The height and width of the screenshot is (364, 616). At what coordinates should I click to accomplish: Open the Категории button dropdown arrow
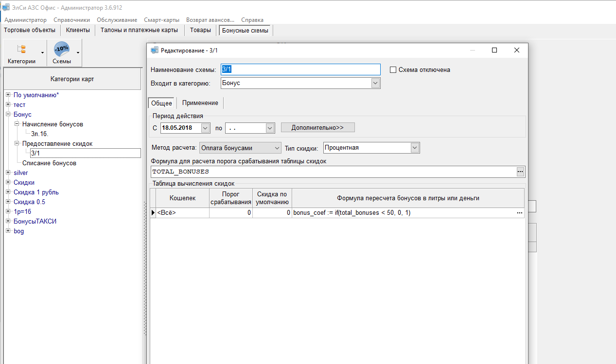pyautogui.click(x=42, y=52)
